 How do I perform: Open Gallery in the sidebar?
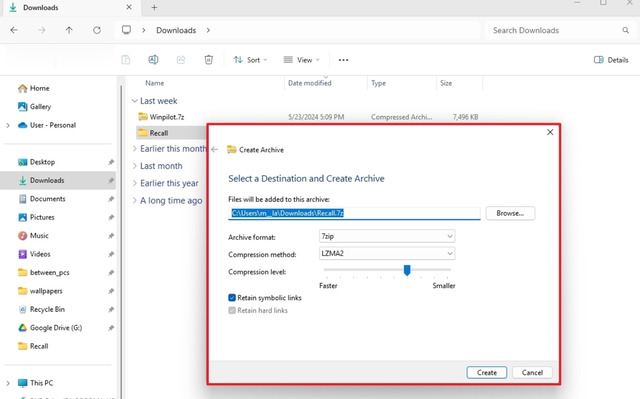point(40,106)
